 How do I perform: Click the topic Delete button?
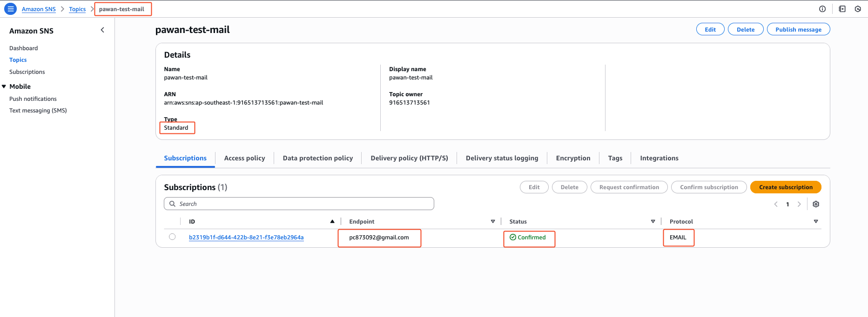pyautogui.click(x=746, y=29)
